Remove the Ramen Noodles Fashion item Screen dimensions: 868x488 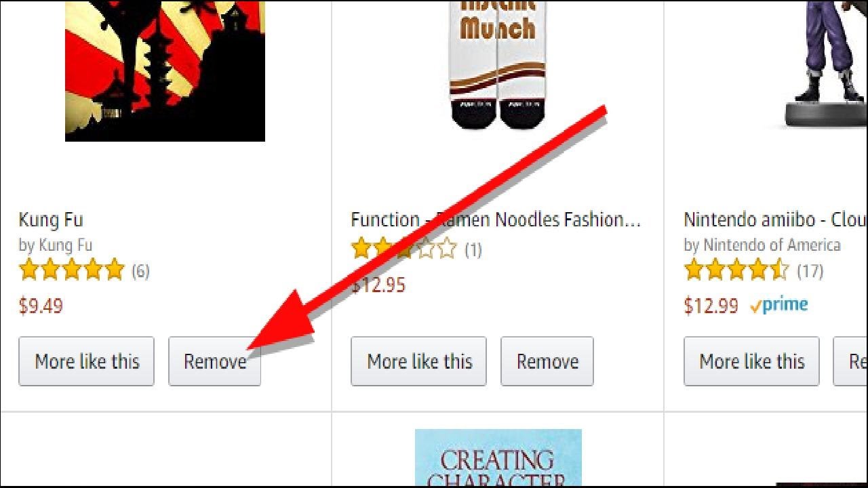547,361
